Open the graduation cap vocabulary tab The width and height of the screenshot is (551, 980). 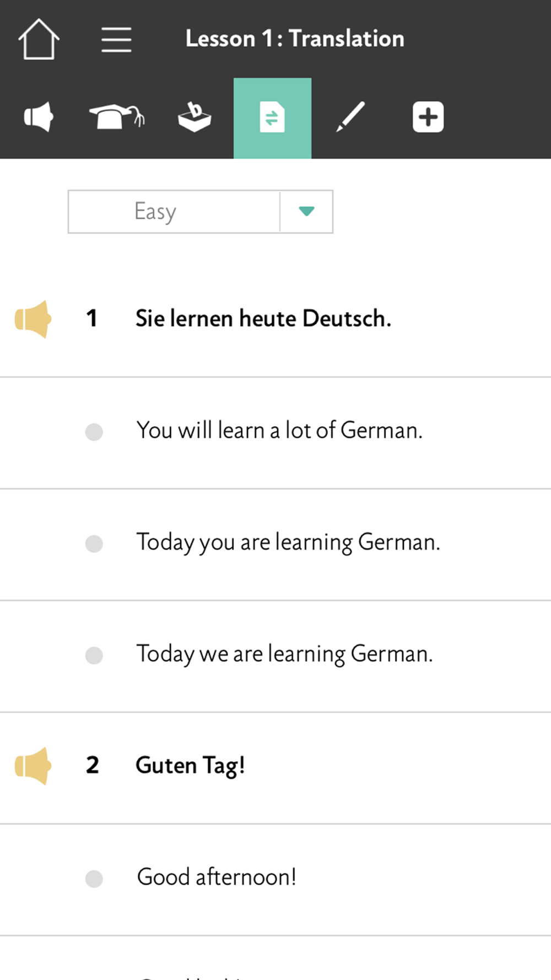117,117
